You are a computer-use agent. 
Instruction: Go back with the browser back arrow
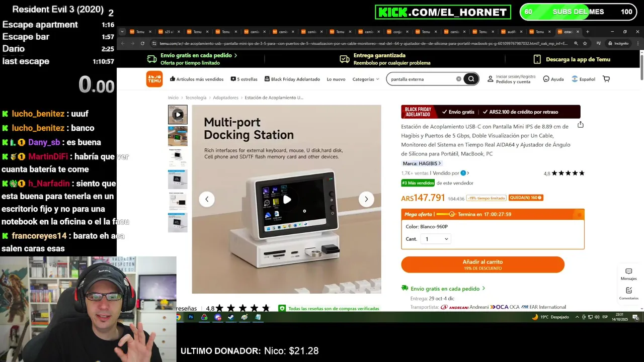(123, 43)
